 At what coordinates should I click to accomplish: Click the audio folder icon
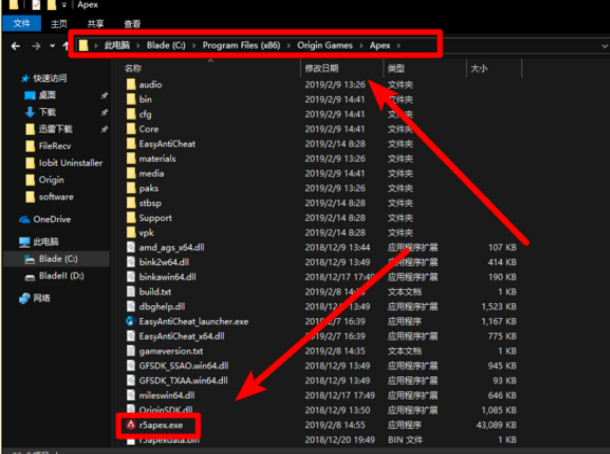pyautogui.click(x=130, y=85)
